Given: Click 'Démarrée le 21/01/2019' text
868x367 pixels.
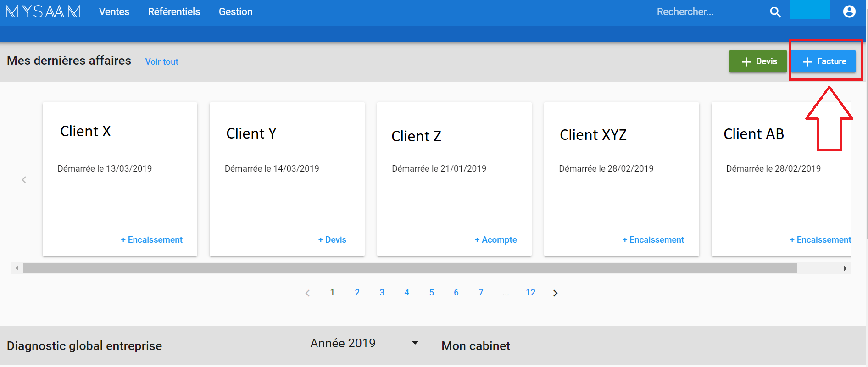Looking at the screenshot, I should click(x=439, y=168).
